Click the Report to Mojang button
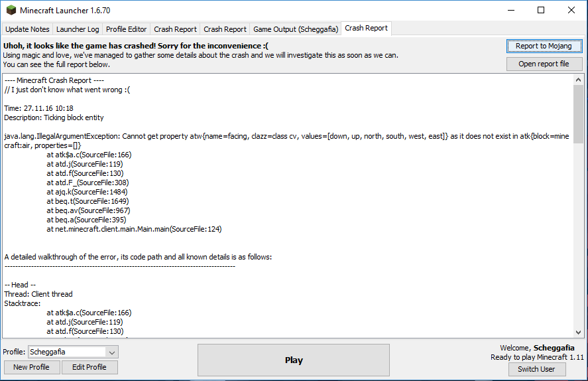 tap(544, 46)
